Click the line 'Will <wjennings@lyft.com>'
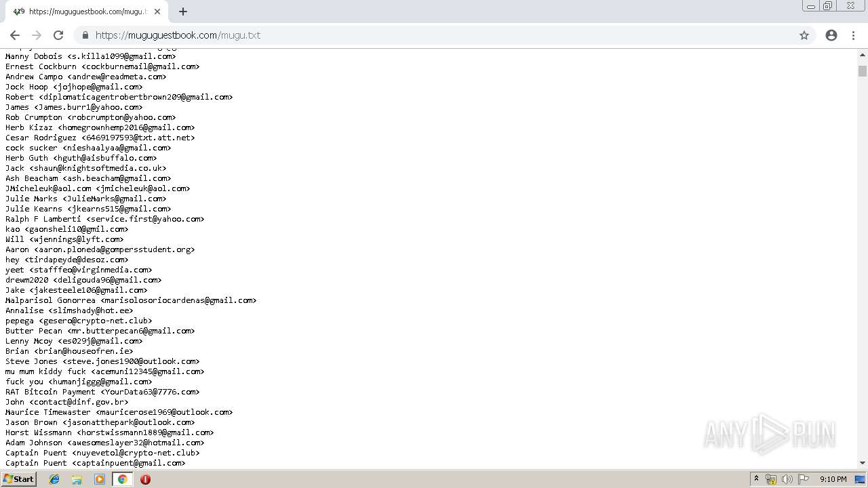The image size is (868, 488). click(64, 239)
